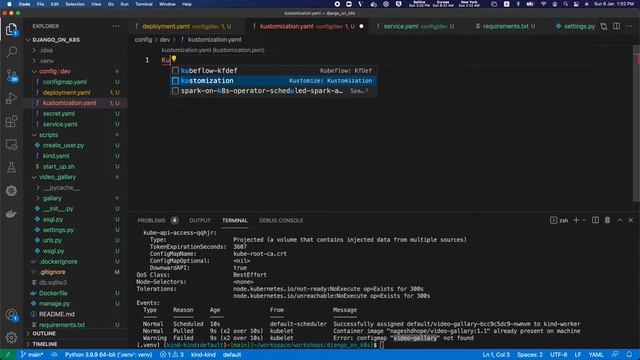Open changes compare icon in editor toolbar
This screenshot has height=360, width=640.
604,26
